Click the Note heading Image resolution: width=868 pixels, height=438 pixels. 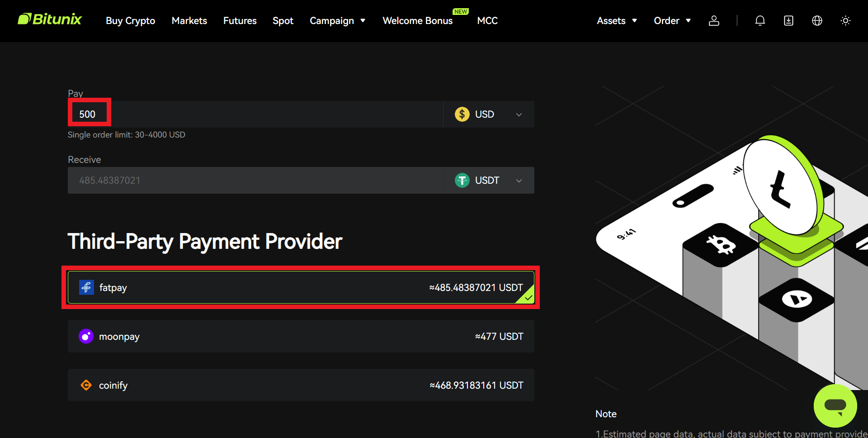coord(606,414)
